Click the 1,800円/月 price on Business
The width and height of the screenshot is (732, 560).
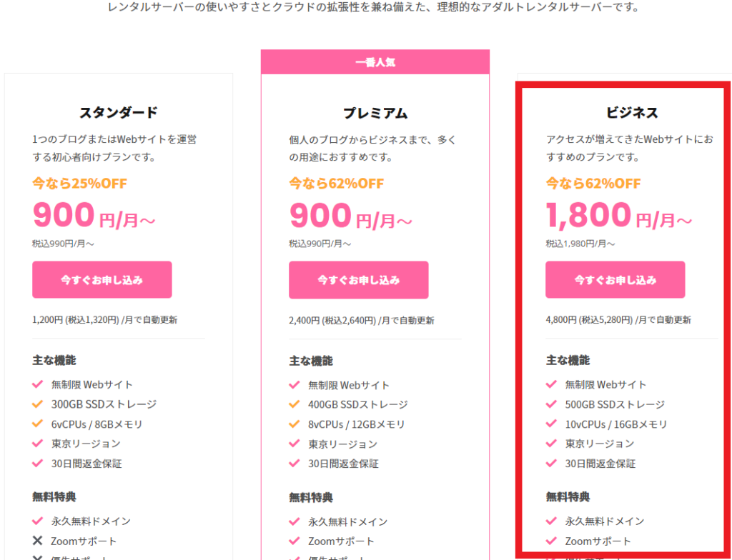pyautogui.click(x=618, y=215)
